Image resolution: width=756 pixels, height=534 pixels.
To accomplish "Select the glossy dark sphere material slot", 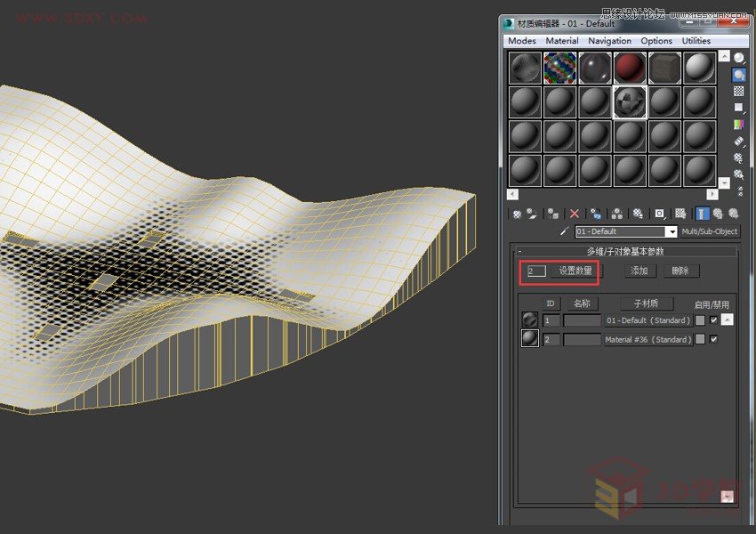I will tap(594, 68).
